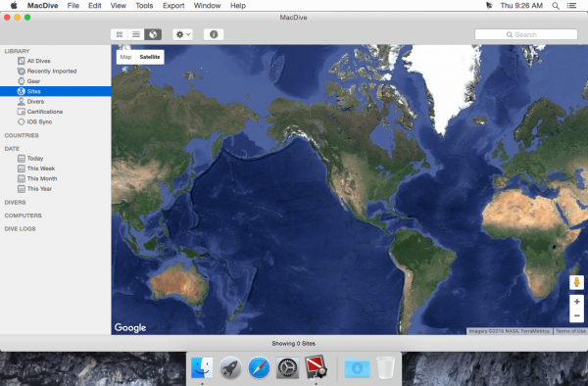Screen dimensions: 588x386
Task: Click the Showing 0 Sites status text
Action: [294, 343]
